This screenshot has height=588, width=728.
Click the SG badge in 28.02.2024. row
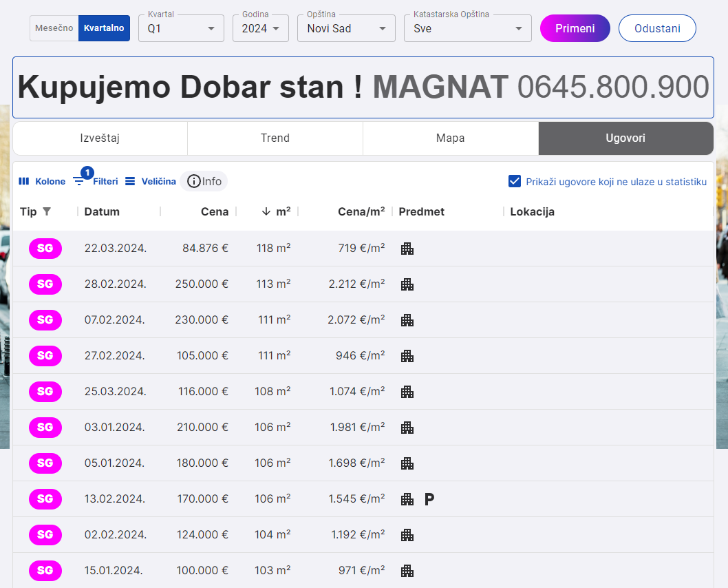pyautogui.click(x=45, y=284)
